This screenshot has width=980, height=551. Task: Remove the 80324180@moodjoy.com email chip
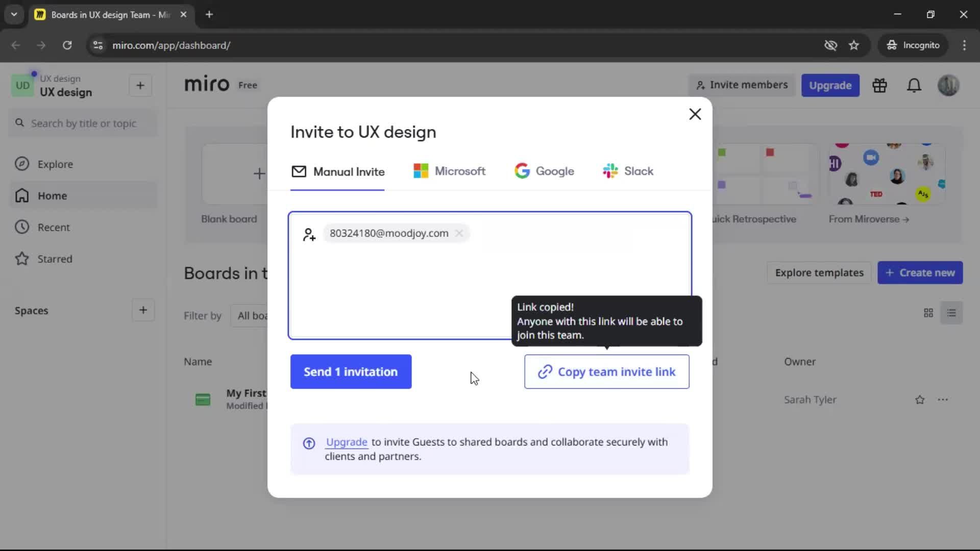tap(459, 233)
